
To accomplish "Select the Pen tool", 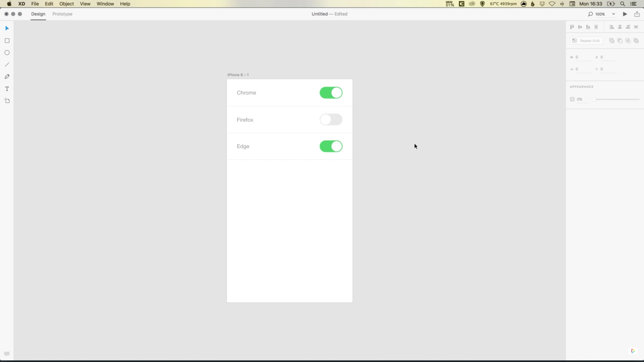I will click(x=7, y=76).
